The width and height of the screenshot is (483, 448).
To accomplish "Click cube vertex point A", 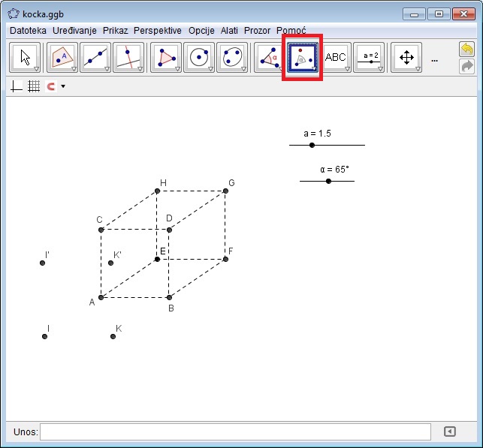I will (101, 297).
